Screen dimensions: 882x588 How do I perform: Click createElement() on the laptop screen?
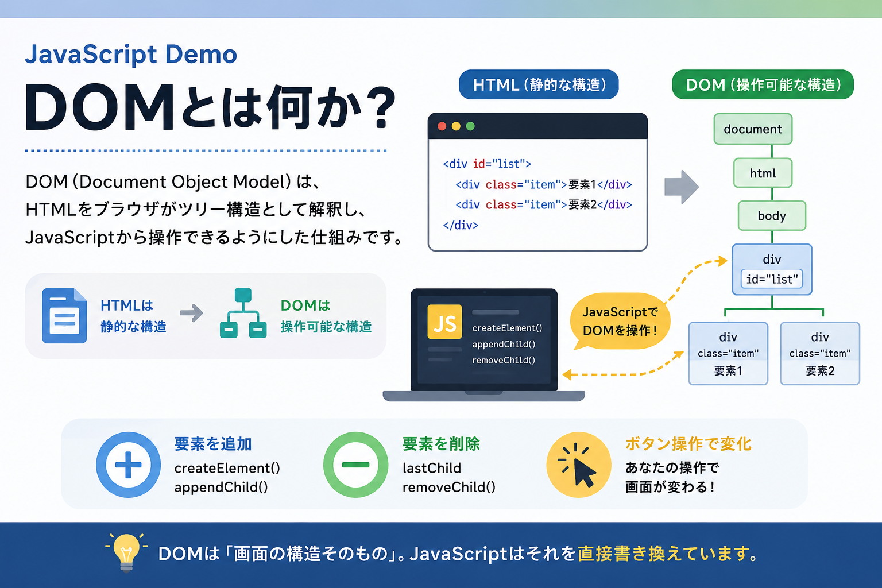(x=507, y=328)
